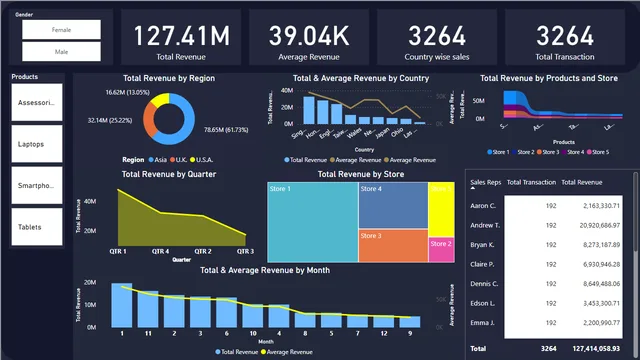
Task: Click Total Revenue legend in month chart
Action: pyautogui.click(x=236, y=352)
